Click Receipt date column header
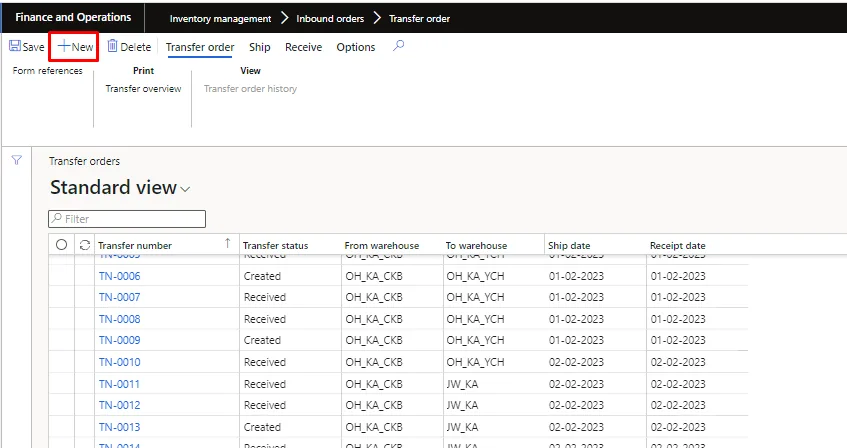Image resolution: width=847 pixels, height=448 pixels. pyautogui.click(x=677, y=245)
